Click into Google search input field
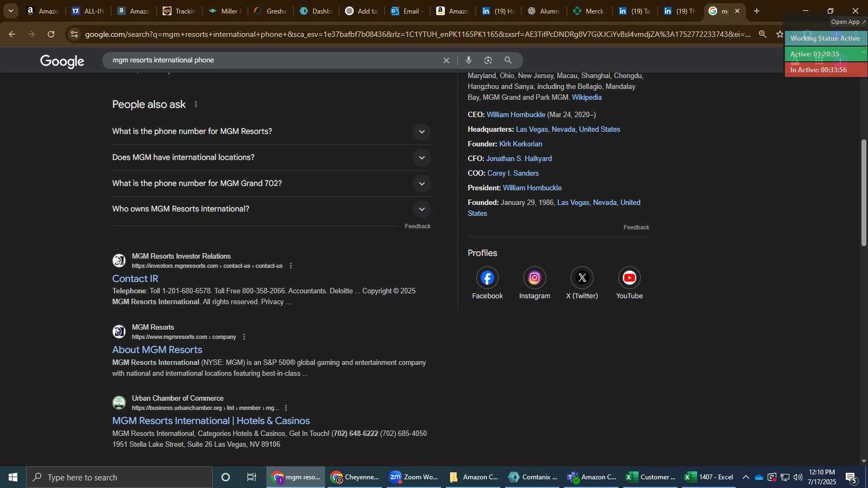 click(274, 60)
